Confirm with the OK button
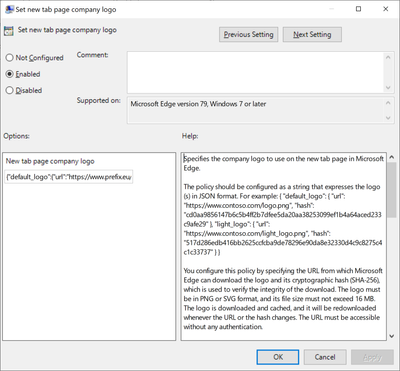The width and height of the screenshot is (400, 371). tap(278, 357)
